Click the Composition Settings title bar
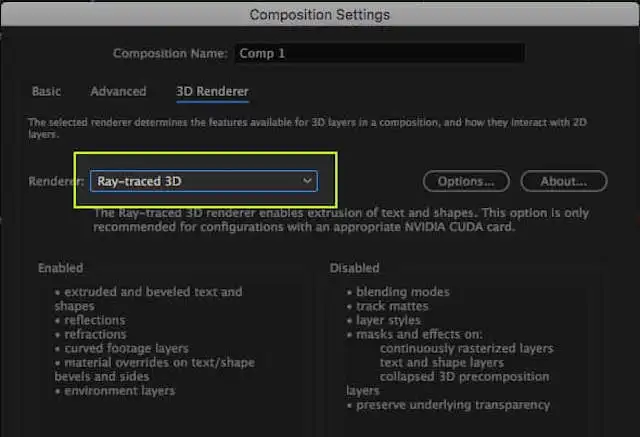This screenshot has width=640, height=437. point(320,15)
